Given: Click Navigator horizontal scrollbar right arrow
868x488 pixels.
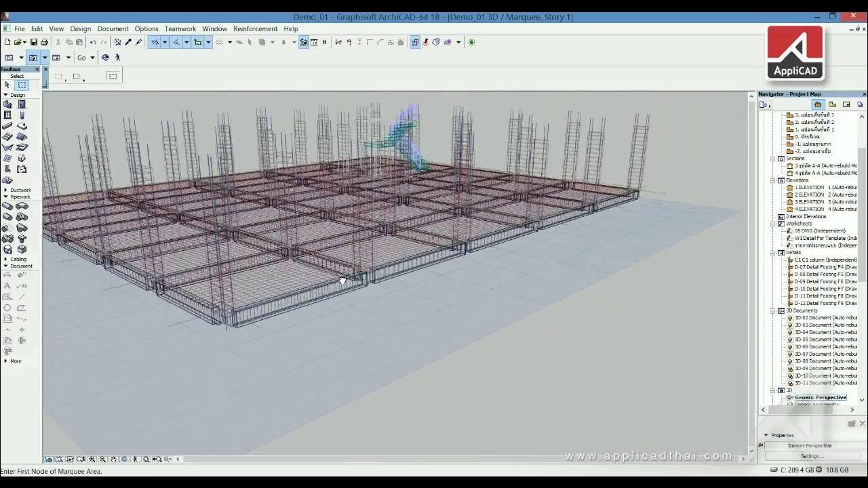Looking at the screenshot, I should pyautogui.click(x=852, y=409).
